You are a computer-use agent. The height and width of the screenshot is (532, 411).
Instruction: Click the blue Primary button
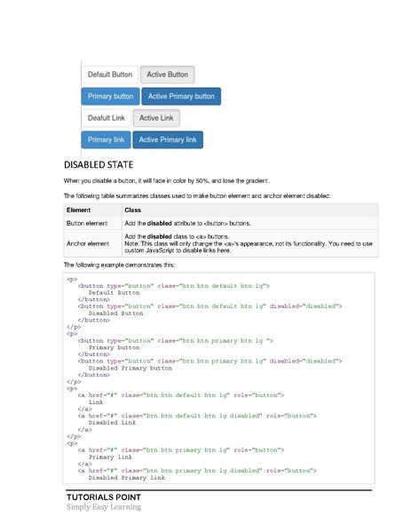coord(111,96)
